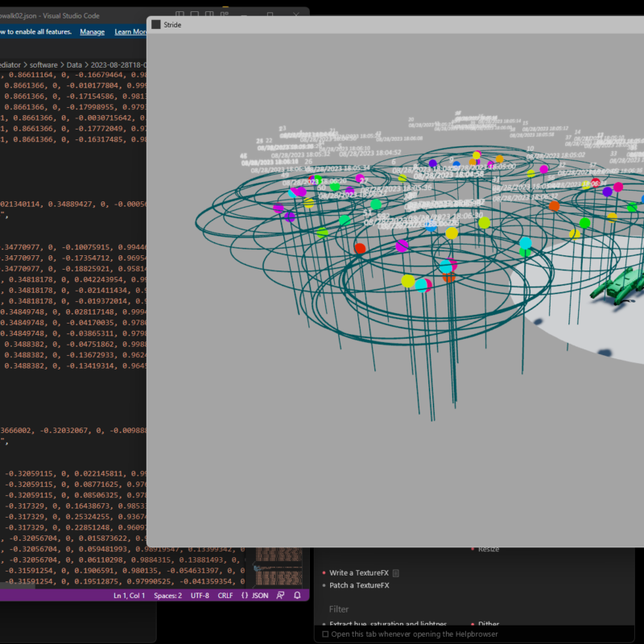Screen dimensions: 644x644
Task: Click the Stride window title icon
Action: tap(156, 25)
